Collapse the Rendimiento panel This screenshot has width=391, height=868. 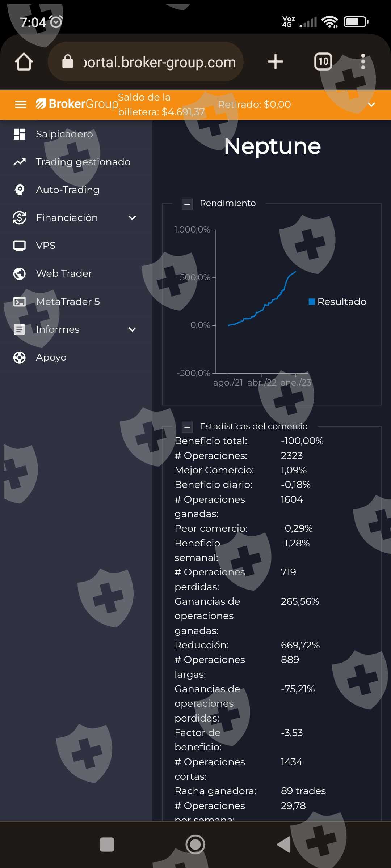pyautogui.click(x=187, y=204)
